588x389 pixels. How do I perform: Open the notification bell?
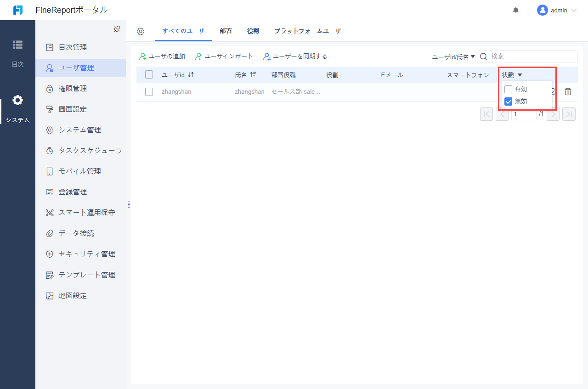(515, 9)
